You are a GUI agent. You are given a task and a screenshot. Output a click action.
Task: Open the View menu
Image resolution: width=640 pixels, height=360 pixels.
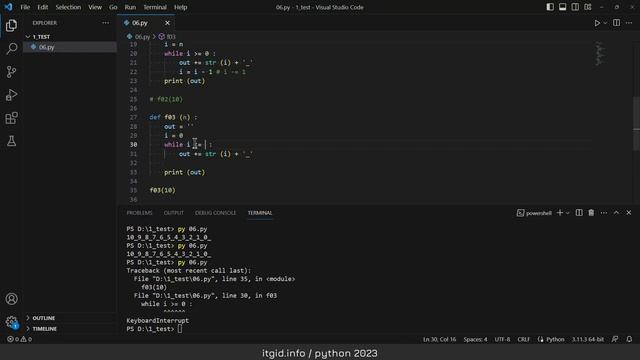[95, 7]
